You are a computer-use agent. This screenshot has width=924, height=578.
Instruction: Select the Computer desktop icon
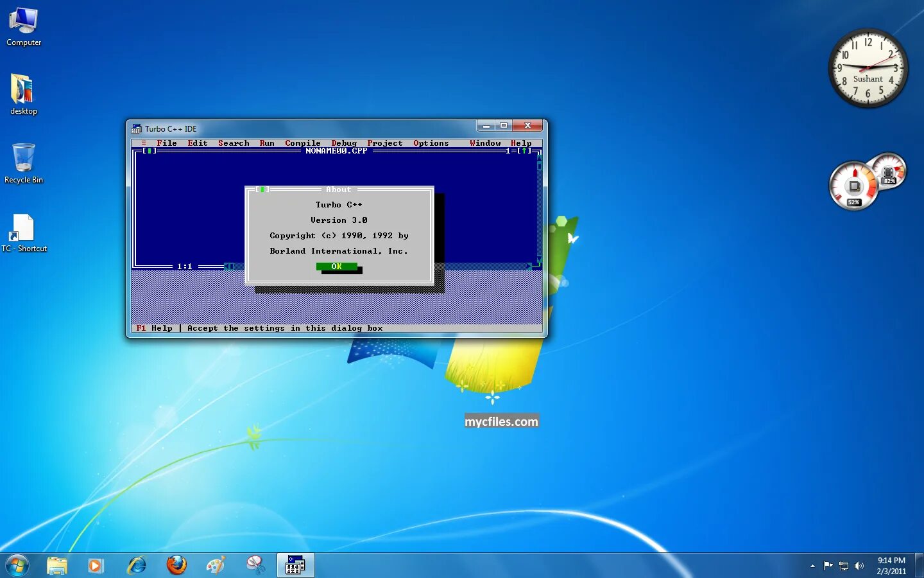(x=24, y=27)
